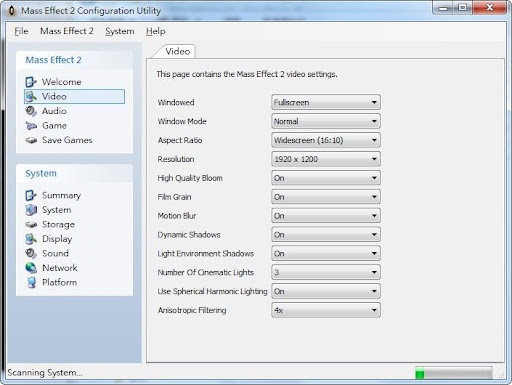Open the Light Environment Shadows dropdown
The height and width of the screenshot is (385, 512).
coord(326,253)
